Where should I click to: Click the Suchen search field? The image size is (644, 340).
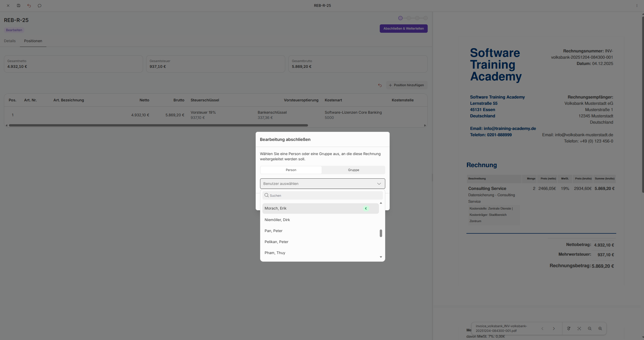[325, 195]
